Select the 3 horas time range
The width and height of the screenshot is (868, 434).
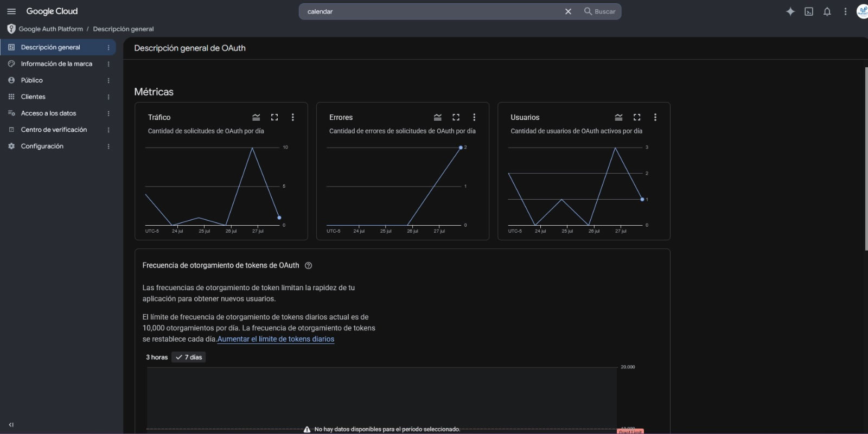click(157, 357)
